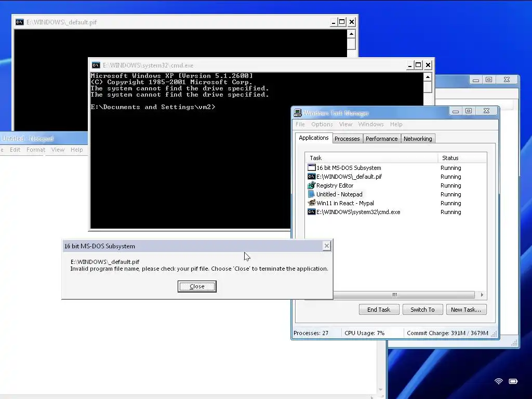
Task: Open the Notepad Format menu
Action: pos(36,150)
